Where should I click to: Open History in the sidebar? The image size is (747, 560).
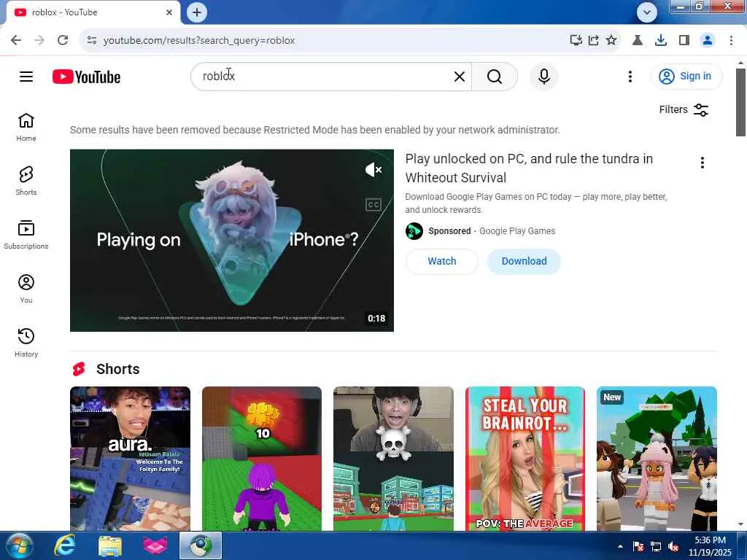(26, 342)
